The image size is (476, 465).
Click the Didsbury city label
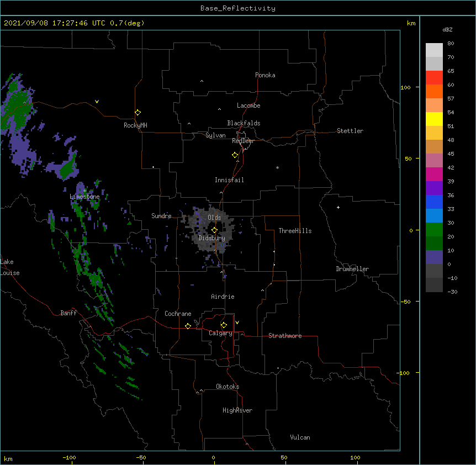pyautogui.click(x=212, y=238)
